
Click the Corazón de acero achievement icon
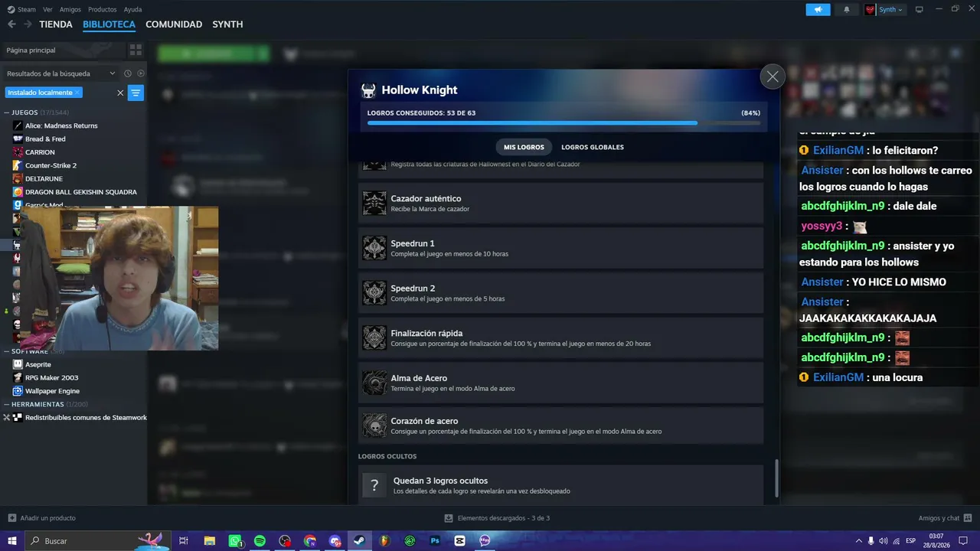click(374, 425)
